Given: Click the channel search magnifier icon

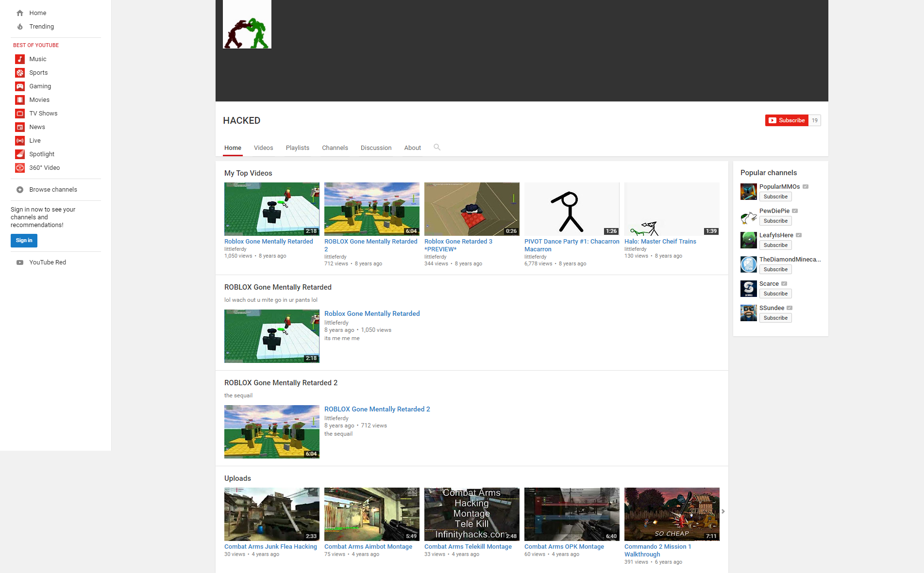Looking at the screenshot, I should click(x=437, y=147).
